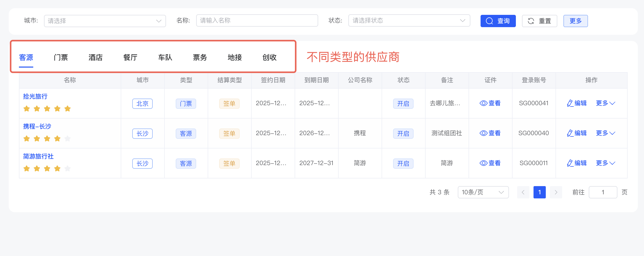
Task: Click the 查询 search button
Action: 498,21
